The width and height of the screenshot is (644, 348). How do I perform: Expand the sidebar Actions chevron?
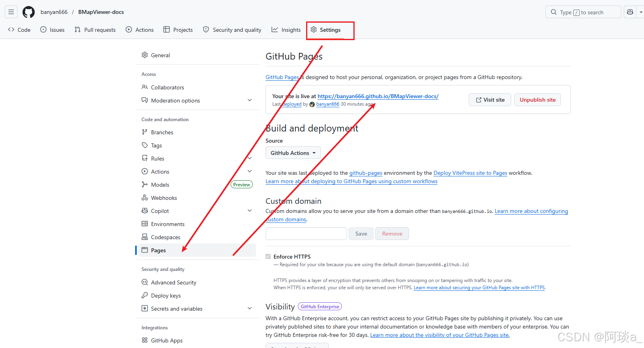coord(250,171)
